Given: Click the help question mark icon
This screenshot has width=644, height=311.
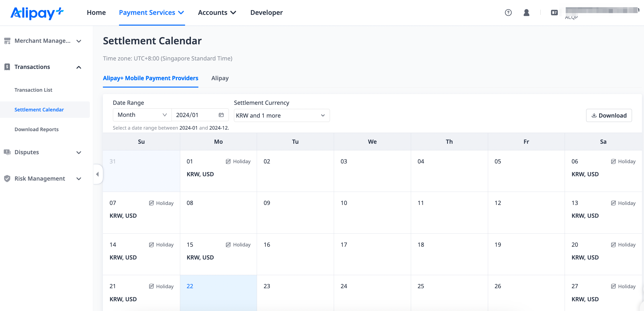Looking at the screenshot, I should 508,13.
